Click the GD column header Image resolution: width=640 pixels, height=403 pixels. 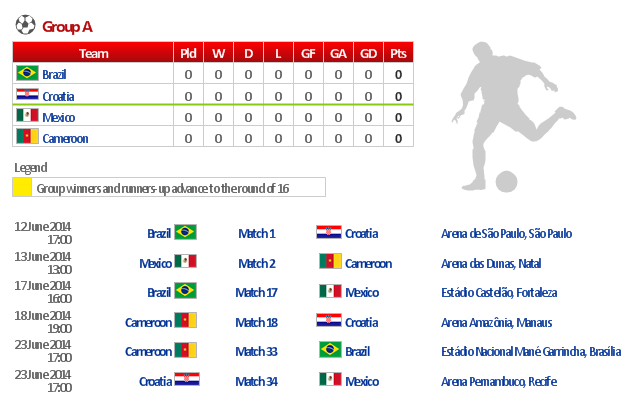click(368, 53)
